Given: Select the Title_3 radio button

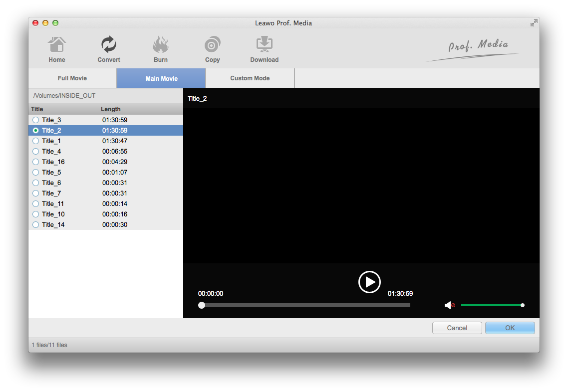Looking at the screenshot, I should pyautogui.click(x=35, y=120).
